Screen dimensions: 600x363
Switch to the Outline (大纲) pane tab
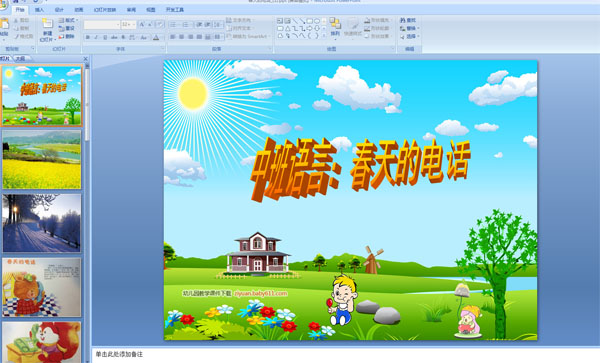point(21,59)
